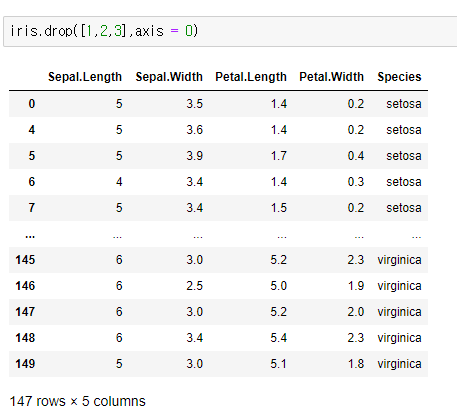Click row index 5 in the index column
The image size is (457, 409).
point(32,156)
